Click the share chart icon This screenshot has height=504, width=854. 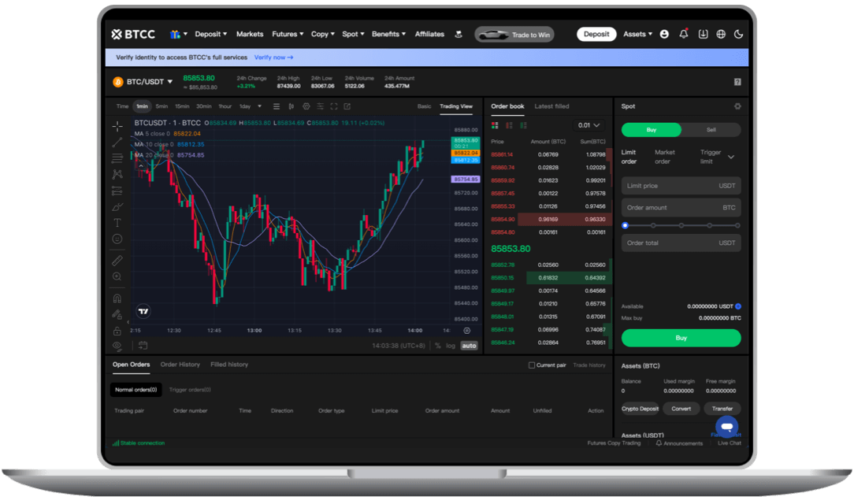pyautogui.click(x=347, y=106)
